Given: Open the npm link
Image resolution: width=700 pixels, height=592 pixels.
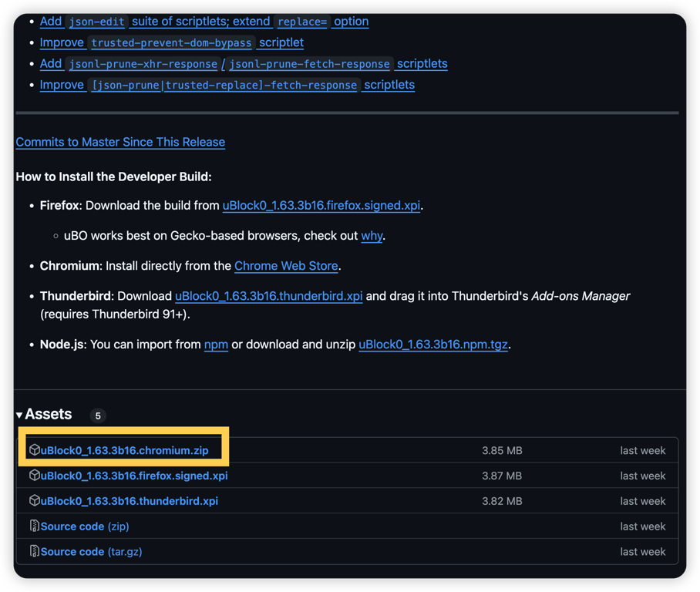Looking at the screenshot, I should pyautogui.click(x=216, y=345).
